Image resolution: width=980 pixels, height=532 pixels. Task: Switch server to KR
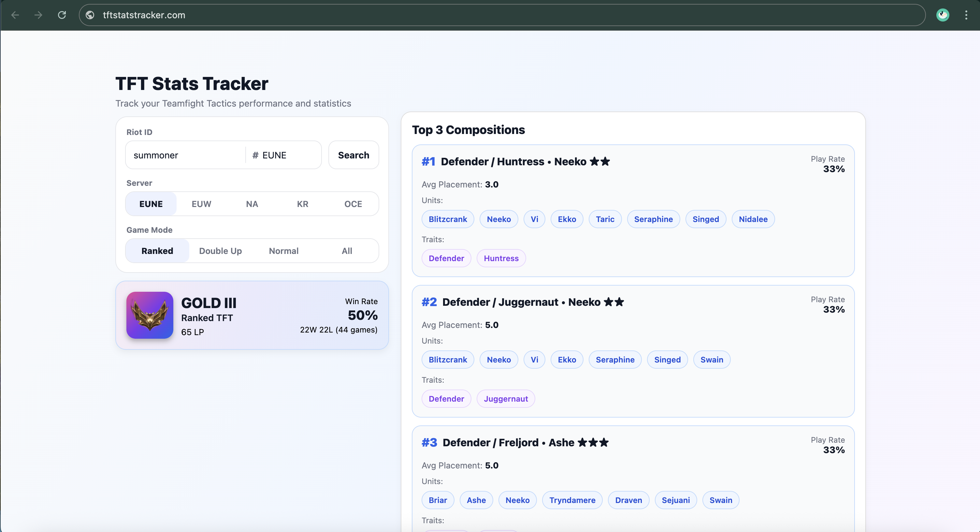[302, 204]
